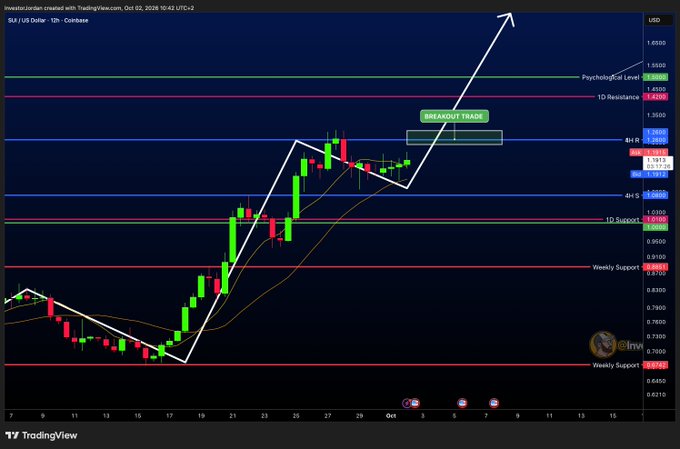Click the 0.6210 price axis label

pyautogui.click(x=656, y=394)
